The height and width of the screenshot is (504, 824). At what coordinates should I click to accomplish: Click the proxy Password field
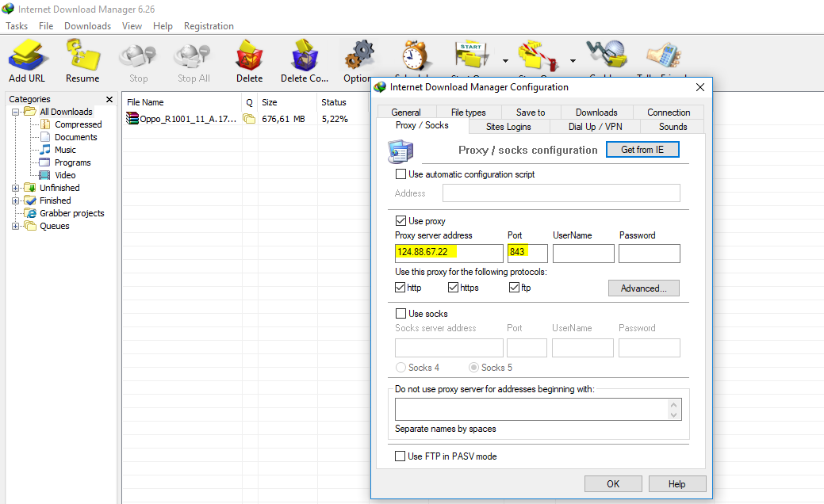point(650,253)
